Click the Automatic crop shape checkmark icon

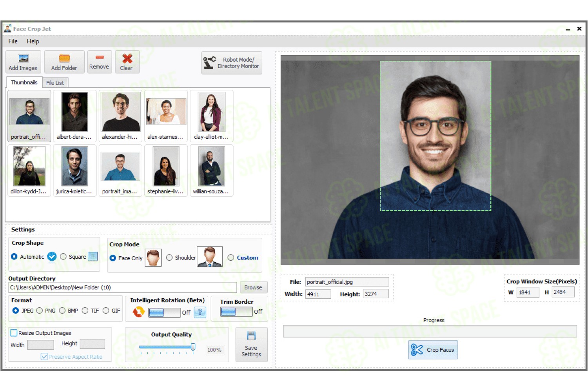tap(52, 256)
